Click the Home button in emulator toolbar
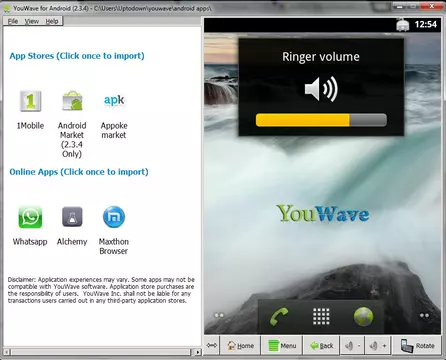The width and height of the screenshot is (446, 360). (x=240, y=346)
